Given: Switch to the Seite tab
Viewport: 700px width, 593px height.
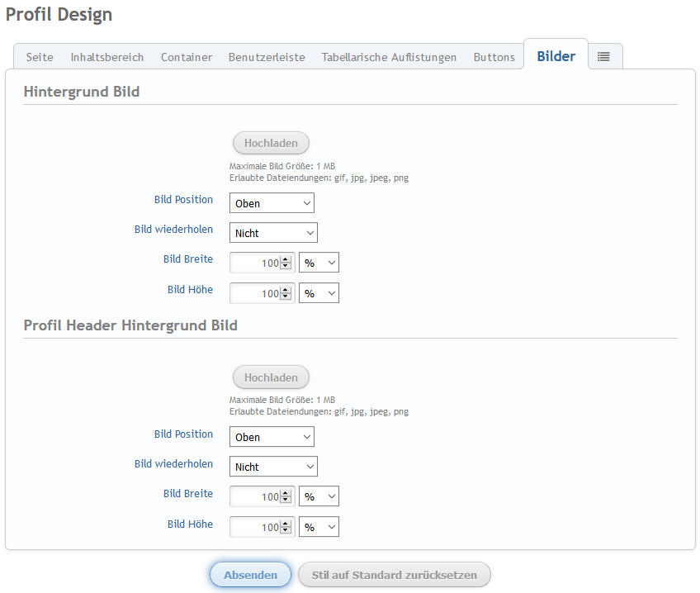Looking at the screenshot, I should pyautogui.click(x=40, y=57).
